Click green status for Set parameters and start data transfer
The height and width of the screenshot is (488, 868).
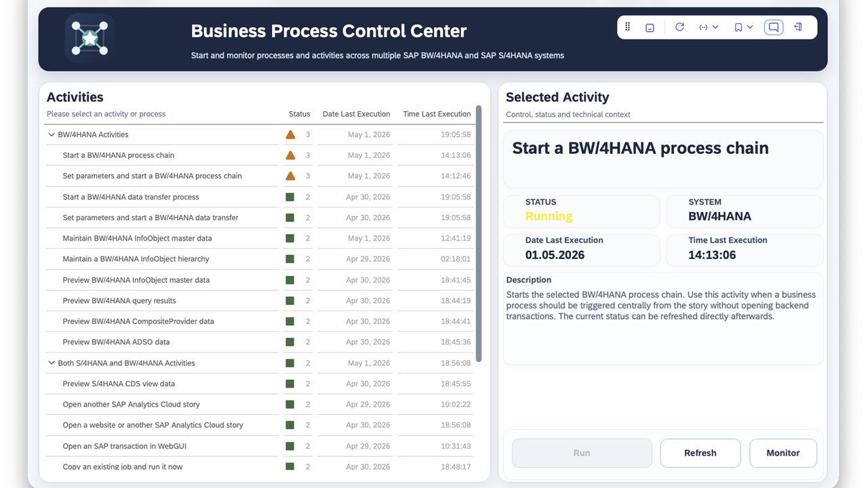point(290,218)
